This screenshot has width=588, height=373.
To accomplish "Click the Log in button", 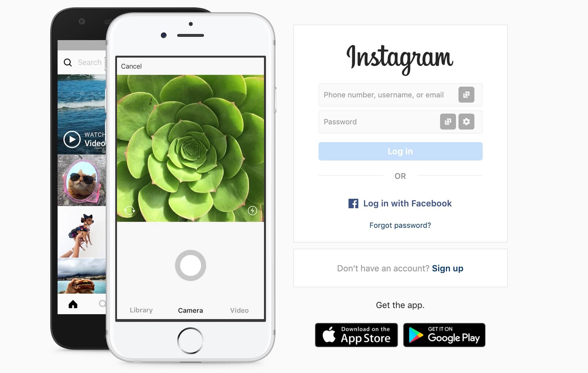I will [x=400, y=151].
